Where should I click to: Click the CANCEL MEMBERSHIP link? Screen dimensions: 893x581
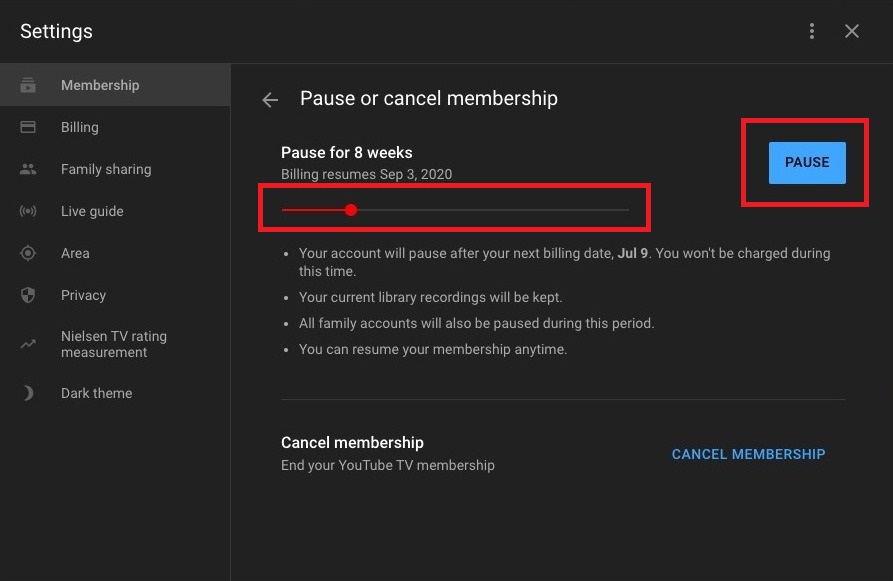pyautogui.click(x=748, y=454)
